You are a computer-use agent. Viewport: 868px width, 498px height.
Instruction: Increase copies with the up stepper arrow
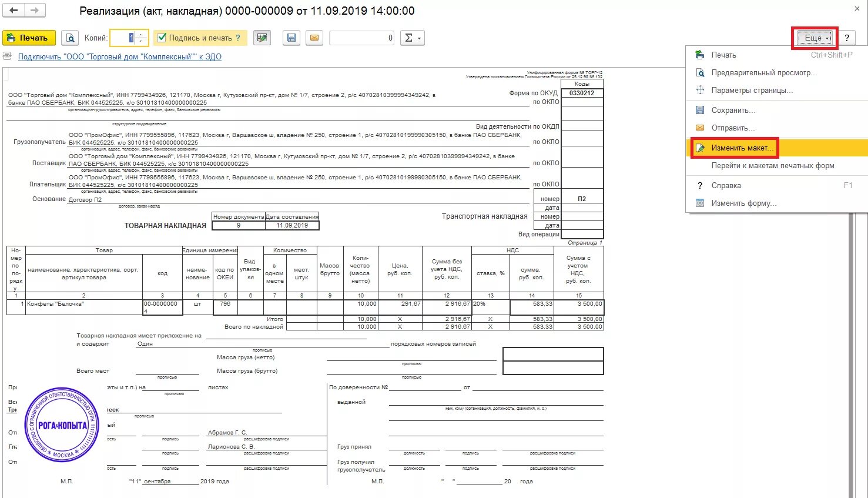(x=141, y=34)
